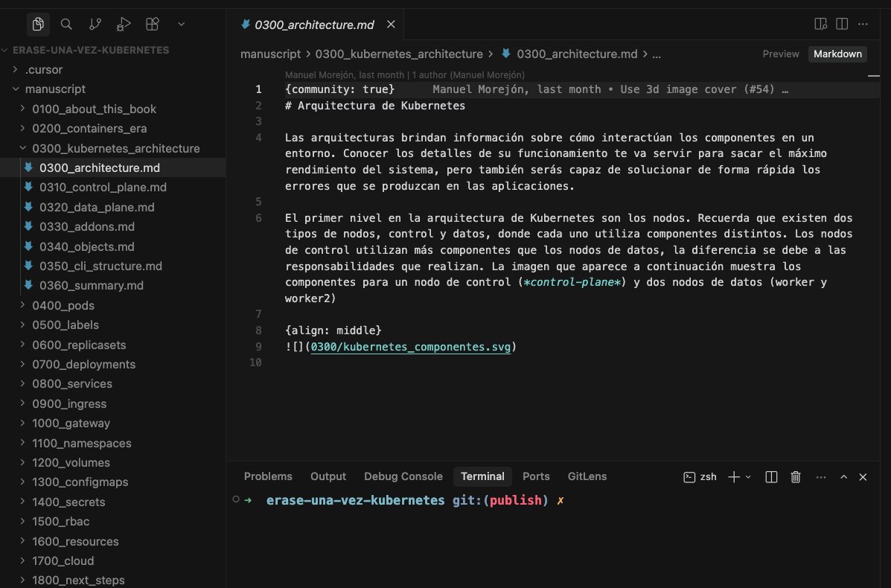The height and width of the screenshot is (588, 891).
Task: Kill the terminal with trash icon
Action: coord(796,477)
